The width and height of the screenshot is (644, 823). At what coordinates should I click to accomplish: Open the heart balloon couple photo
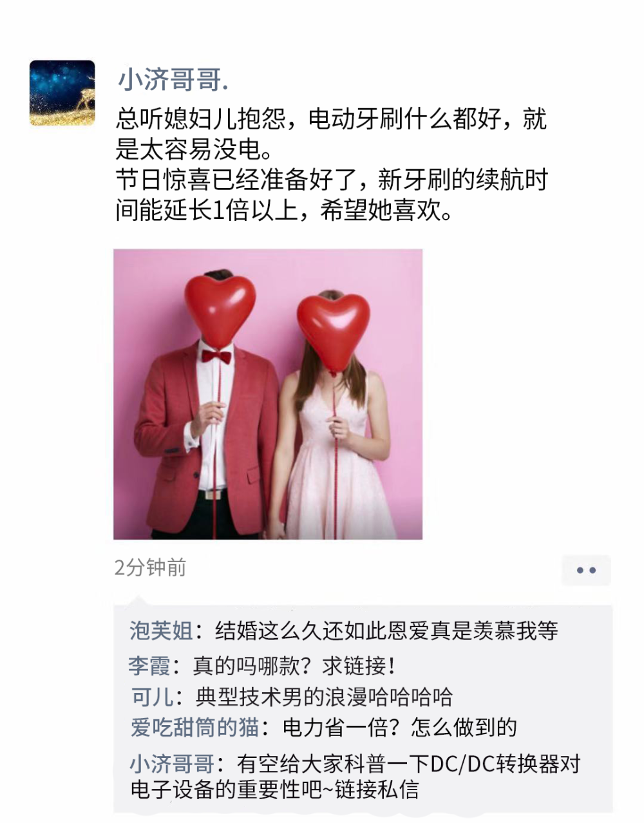(268, 394)
